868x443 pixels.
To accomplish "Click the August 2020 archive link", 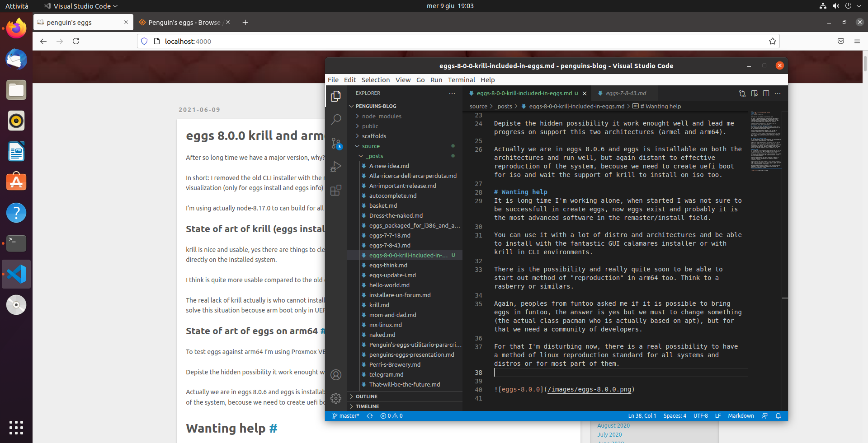I will (x=613, y=425).
